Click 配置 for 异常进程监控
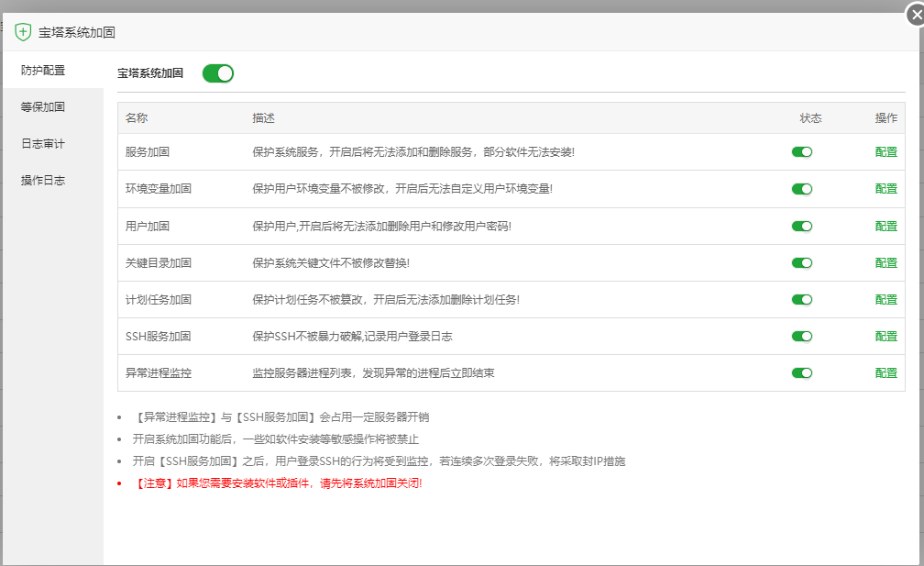This screenshot has width=924, height=566. pyautogui.click(x=885, y=372)
